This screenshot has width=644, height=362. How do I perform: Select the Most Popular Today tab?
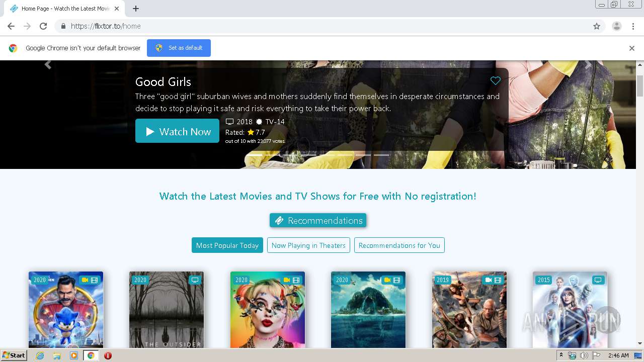pos(227,245)
